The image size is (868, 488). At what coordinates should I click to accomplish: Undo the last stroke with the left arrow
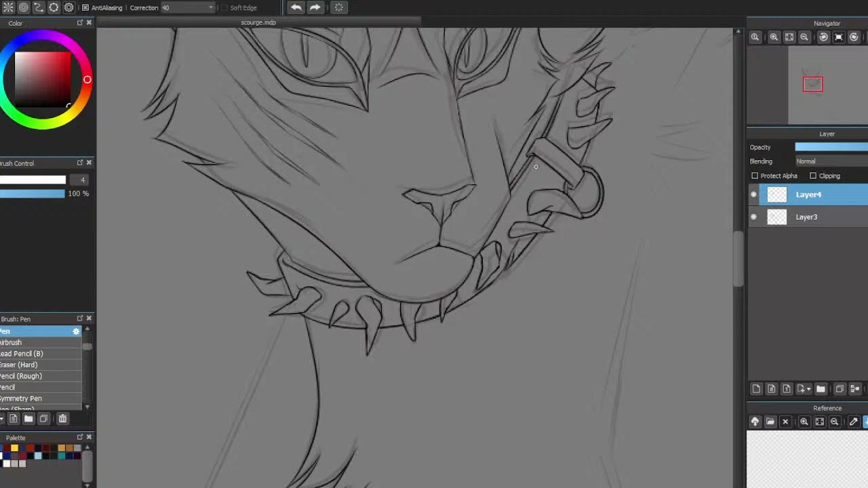(x=296, y=7)
